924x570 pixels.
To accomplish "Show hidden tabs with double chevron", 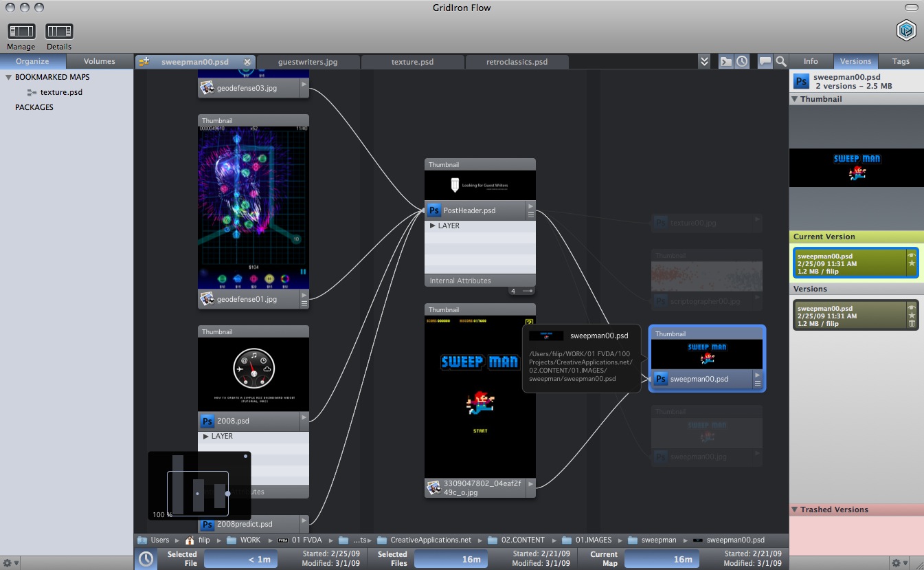I will point(704,61).
